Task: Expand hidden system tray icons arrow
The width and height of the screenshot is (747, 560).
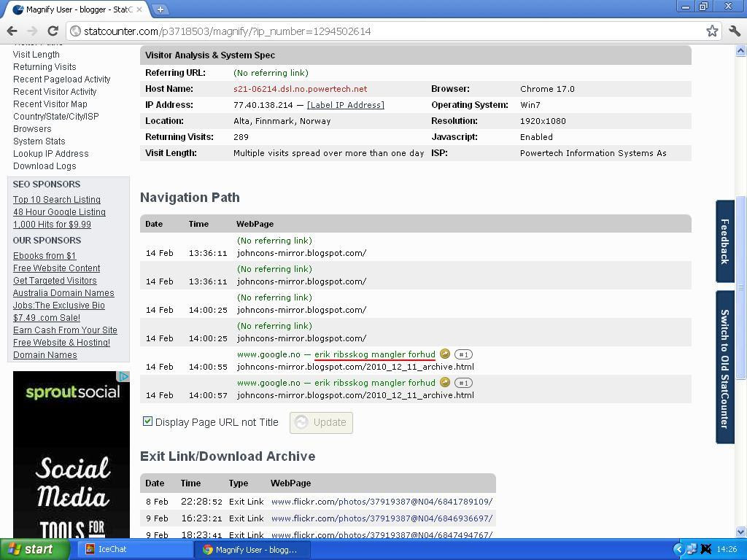Action: click(678, 550)
